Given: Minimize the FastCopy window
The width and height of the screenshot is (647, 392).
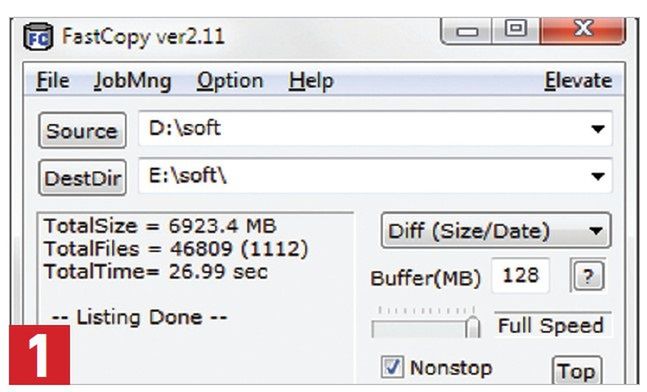Looking at the screenshot, I should 467,31.
